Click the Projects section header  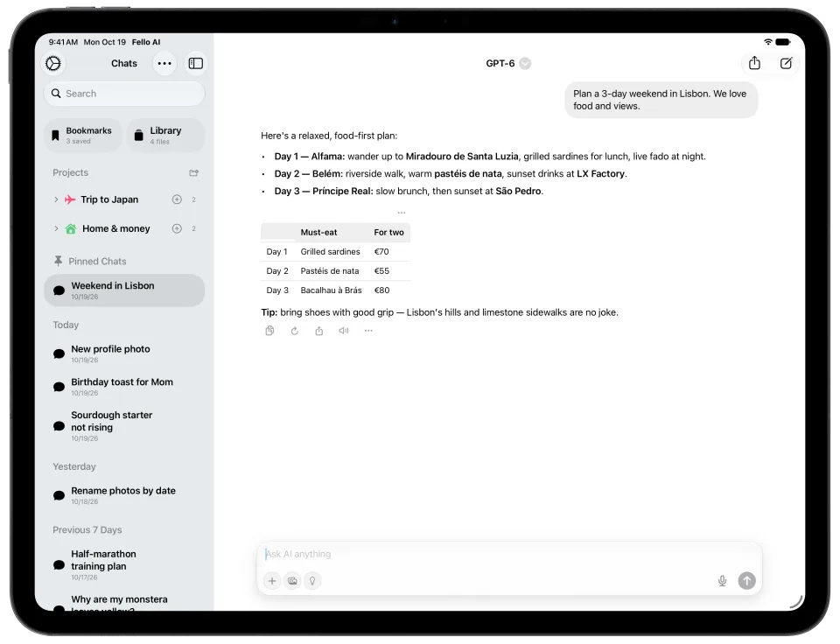tap(70, 172)
